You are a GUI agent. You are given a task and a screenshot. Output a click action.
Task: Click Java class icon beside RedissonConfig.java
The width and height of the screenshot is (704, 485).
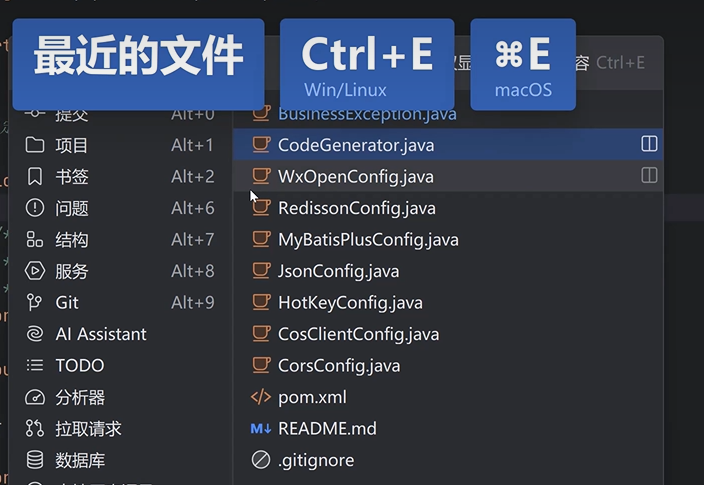[261, 208]
